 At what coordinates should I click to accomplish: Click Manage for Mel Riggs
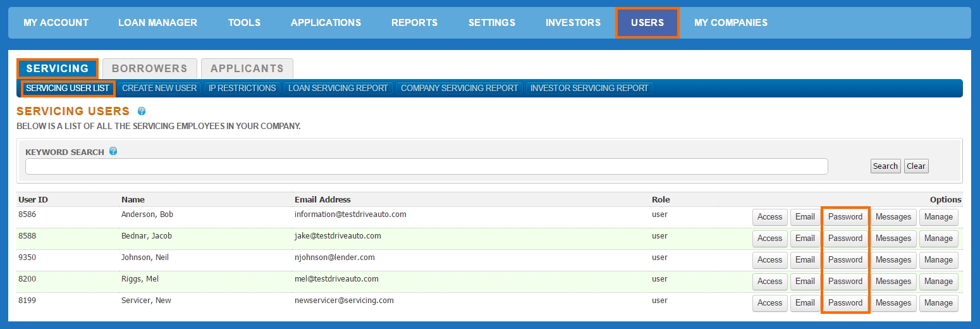(x=938, y=282)
